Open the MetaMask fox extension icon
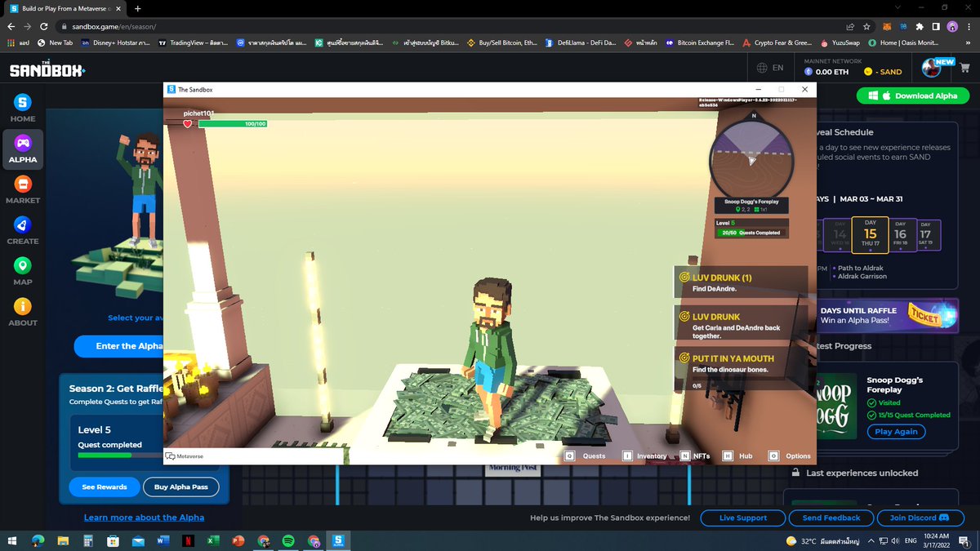 (x=888, y=26)
